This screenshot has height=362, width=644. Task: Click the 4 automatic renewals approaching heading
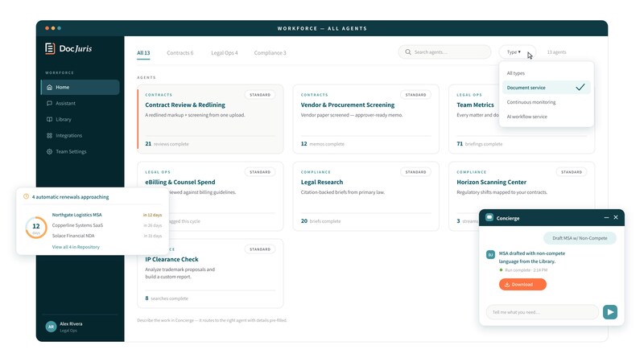(70, 197)
